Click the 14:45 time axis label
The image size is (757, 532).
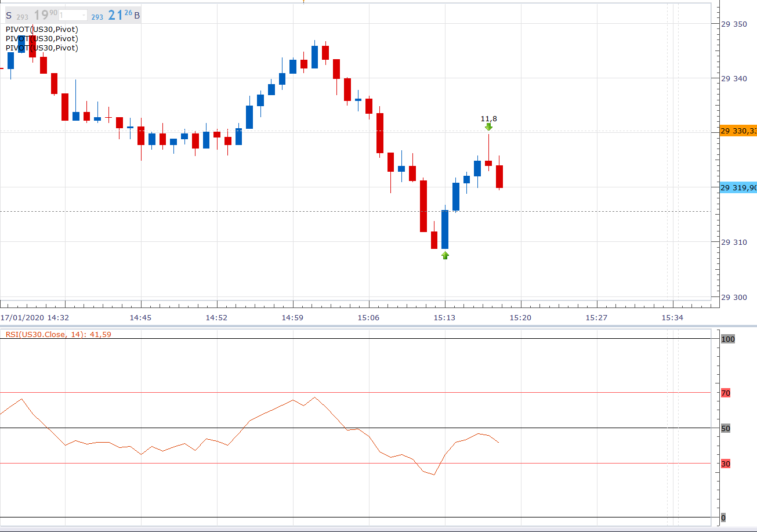click(x=142, y=317)
